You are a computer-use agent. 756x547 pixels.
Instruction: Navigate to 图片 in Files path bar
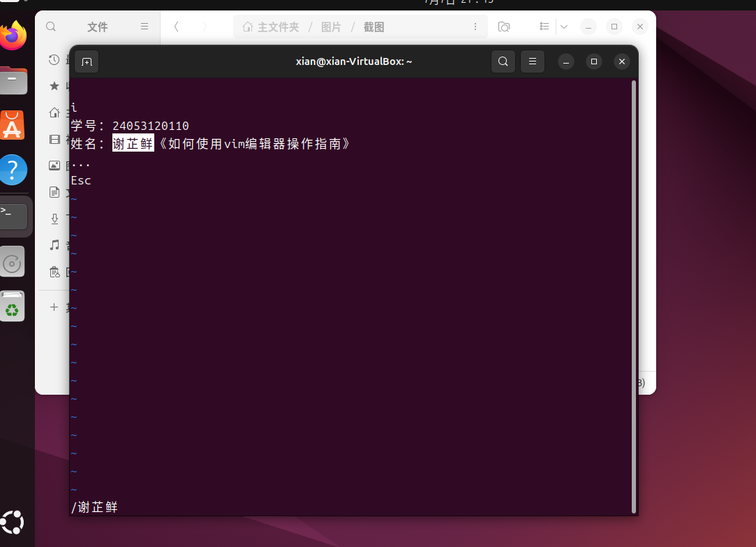click(x=332, y=27)
